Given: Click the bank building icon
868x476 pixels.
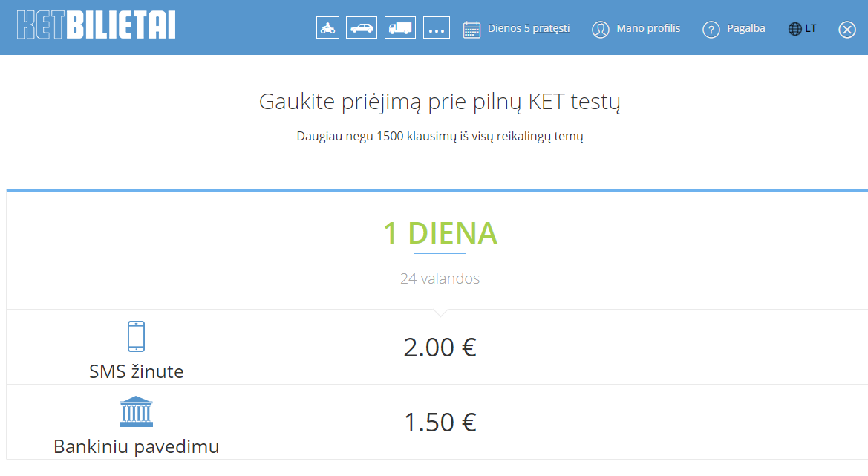Looking at the screenshot, I should coord(136,411).
